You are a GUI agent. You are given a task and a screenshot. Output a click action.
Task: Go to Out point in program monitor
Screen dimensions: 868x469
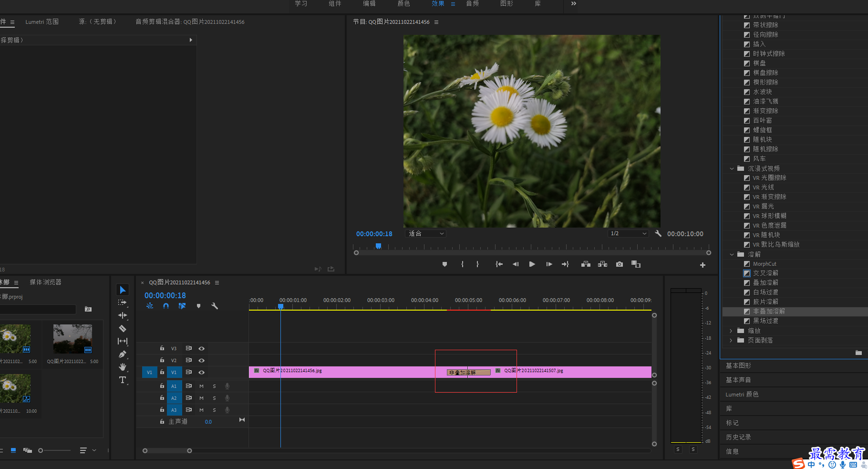[565, 264]
